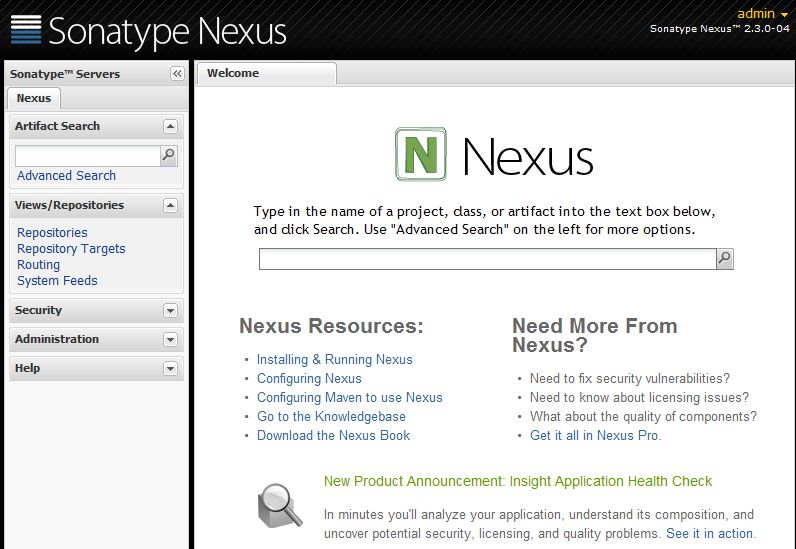Open System Feeds
Viewport: 796px width, 549px height.
[x=57, y=281]
